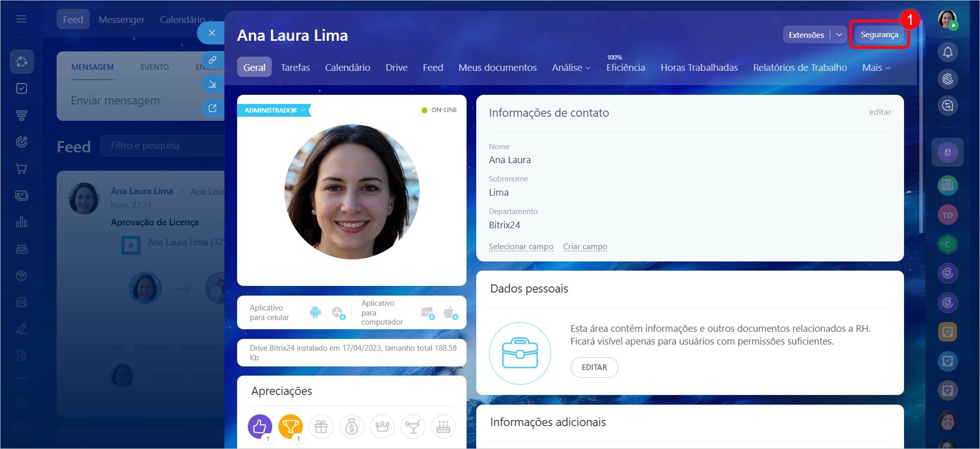Expand the Análise menu

(x=571, y=68)
